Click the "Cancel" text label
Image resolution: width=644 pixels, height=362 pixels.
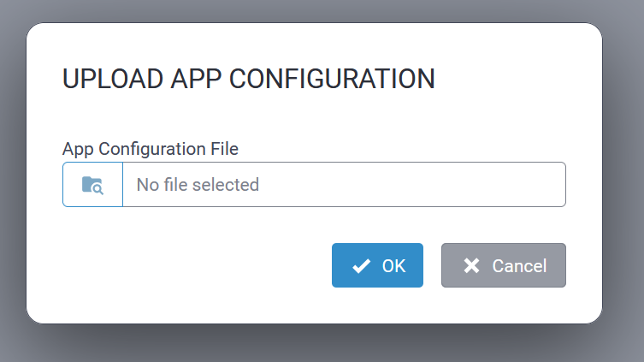519,265
